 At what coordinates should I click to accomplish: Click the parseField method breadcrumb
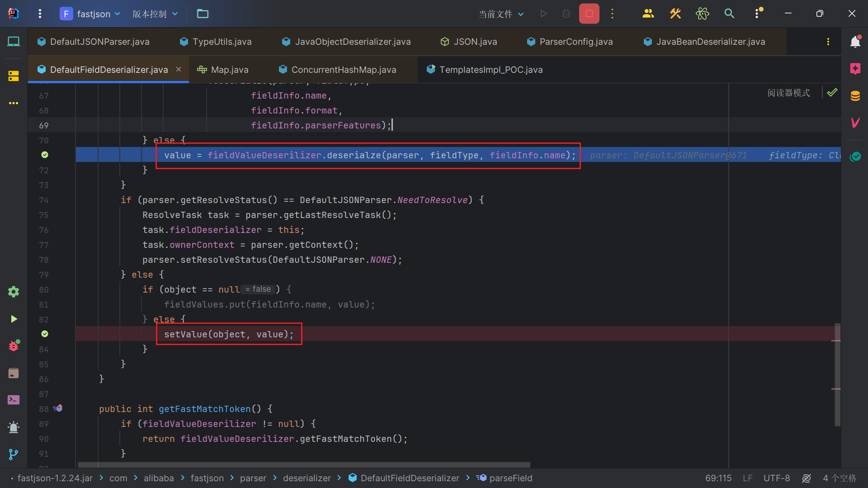[x=505, y=478]
